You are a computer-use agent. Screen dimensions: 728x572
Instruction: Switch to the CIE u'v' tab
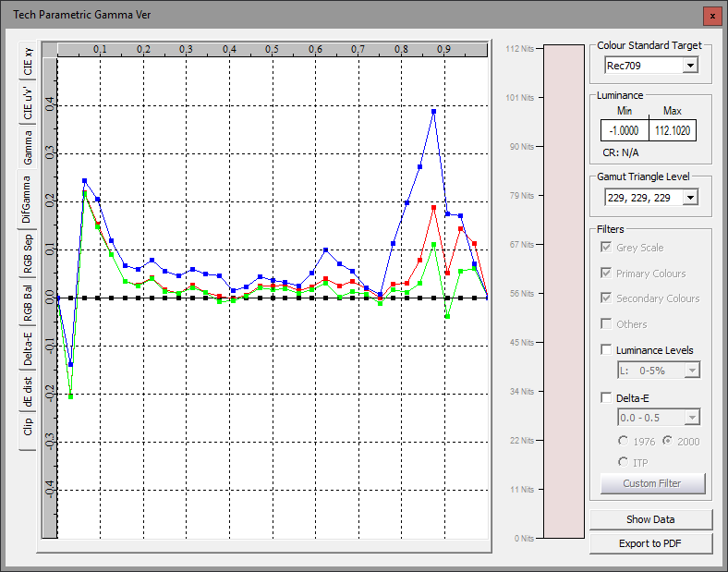[x=28, y=103]
